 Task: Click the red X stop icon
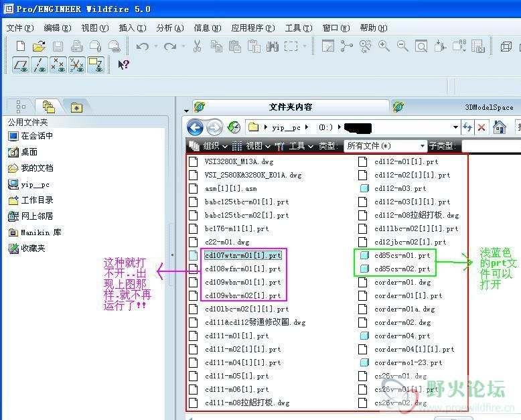481,127
